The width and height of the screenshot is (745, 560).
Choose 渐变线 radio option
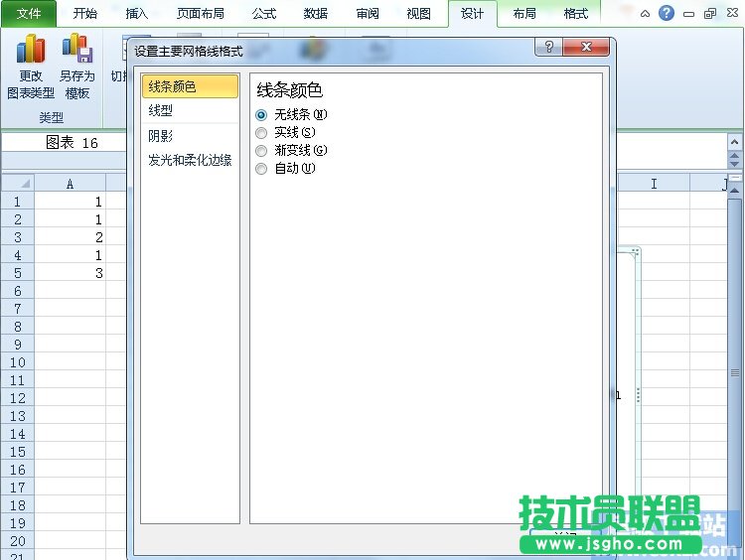[262, 151]
